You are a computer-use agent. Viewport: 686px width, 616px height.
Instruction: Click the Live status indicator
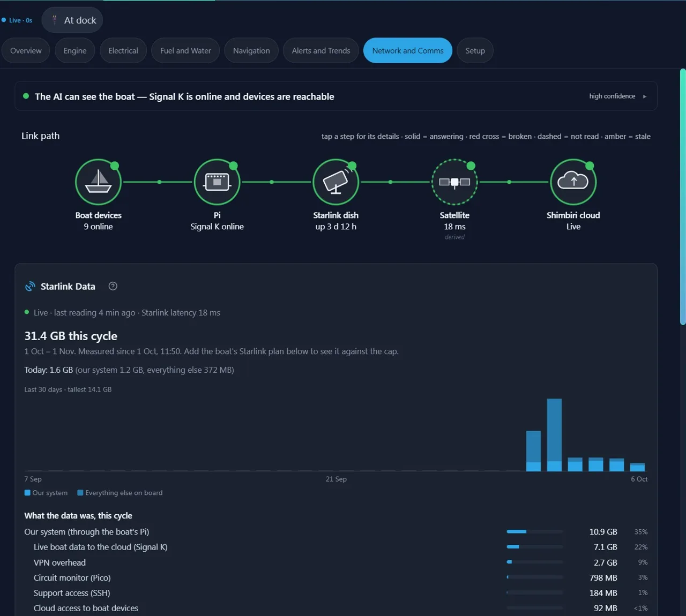(17, 20)
